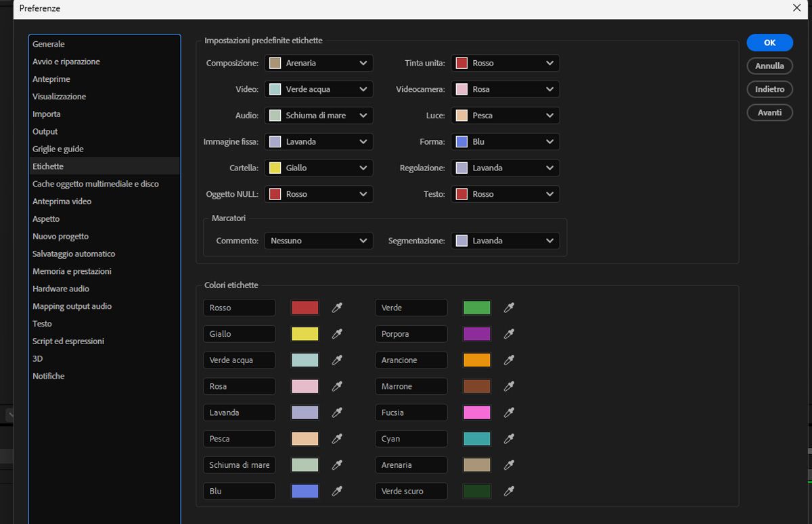This screenshot has width=812, height=524.
Task: Click the red Rosso color swatch
Action: coord(305,308)
